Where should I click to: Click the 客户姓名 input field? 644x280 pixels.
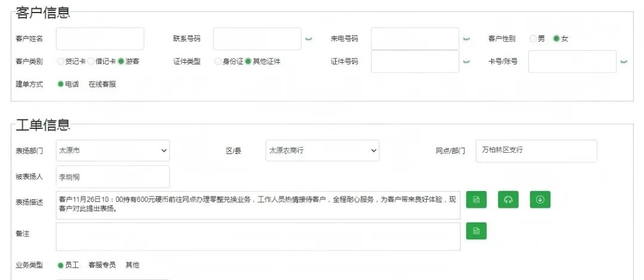(100, 39)
